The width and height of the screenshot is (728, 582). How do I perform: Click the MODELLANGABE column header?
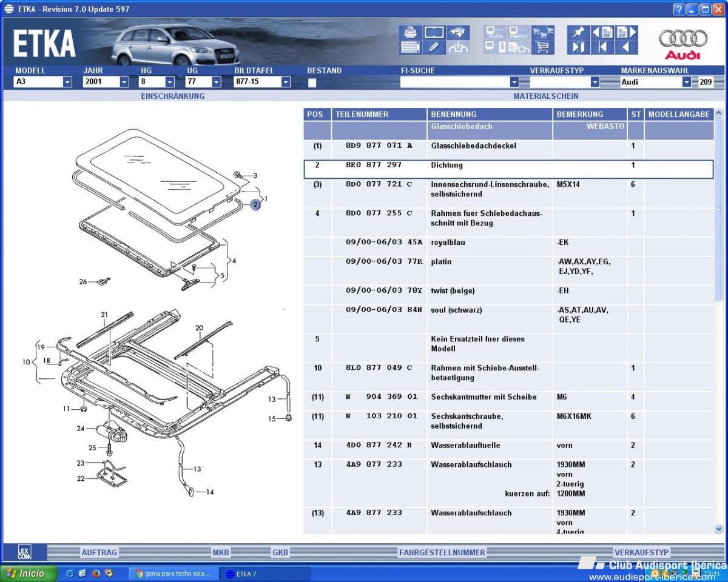[x=679, y=114]
